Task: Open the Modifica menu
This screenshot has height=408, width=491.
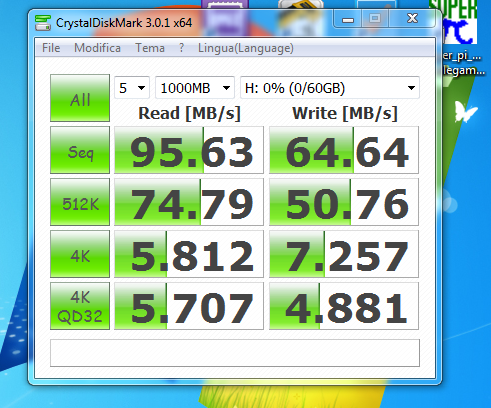Action: [97, 48]
